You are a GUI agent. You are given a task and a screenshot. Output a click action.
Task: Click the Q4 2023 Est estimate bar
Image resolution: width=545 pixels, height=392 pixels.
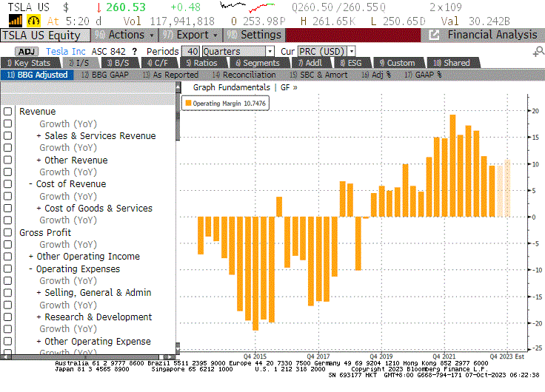(507, 189)
